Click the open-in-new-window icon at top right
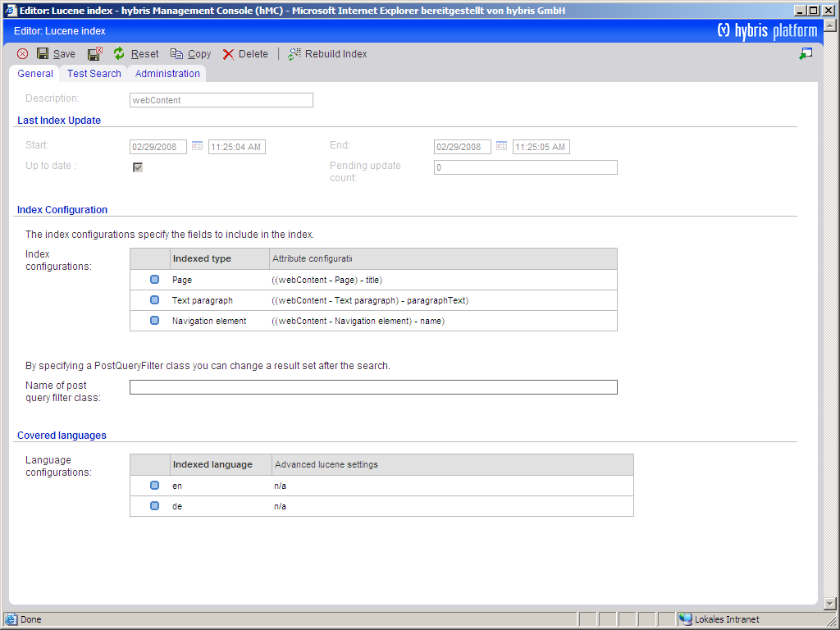Viewport: 840px width, 630px height. [806, 53]
